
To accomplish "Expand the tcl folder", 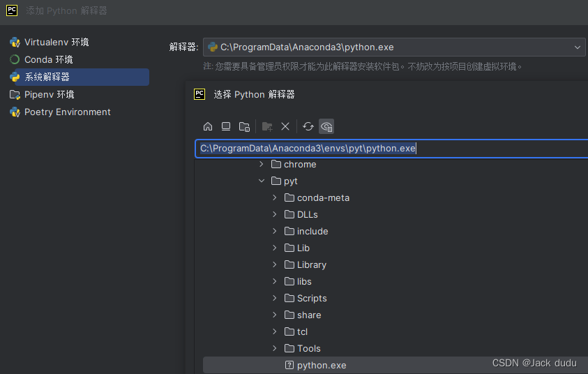I will [x=275, y=331].
